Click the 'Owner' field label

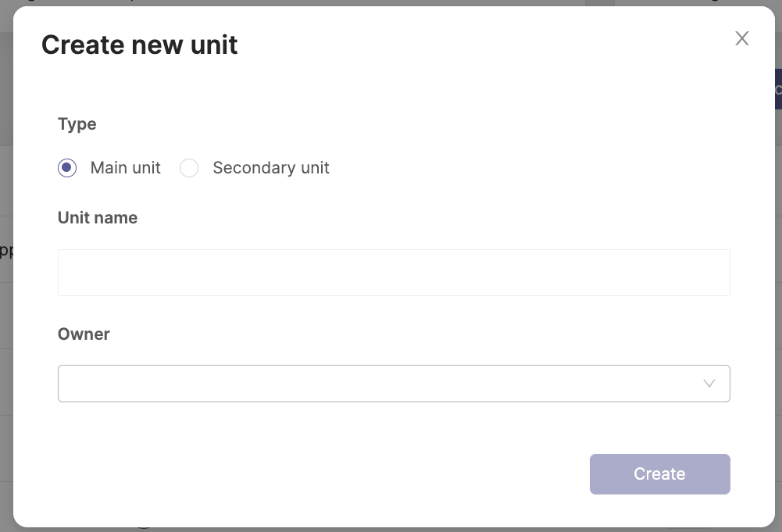pyautogui.click(x=84, y=334)
